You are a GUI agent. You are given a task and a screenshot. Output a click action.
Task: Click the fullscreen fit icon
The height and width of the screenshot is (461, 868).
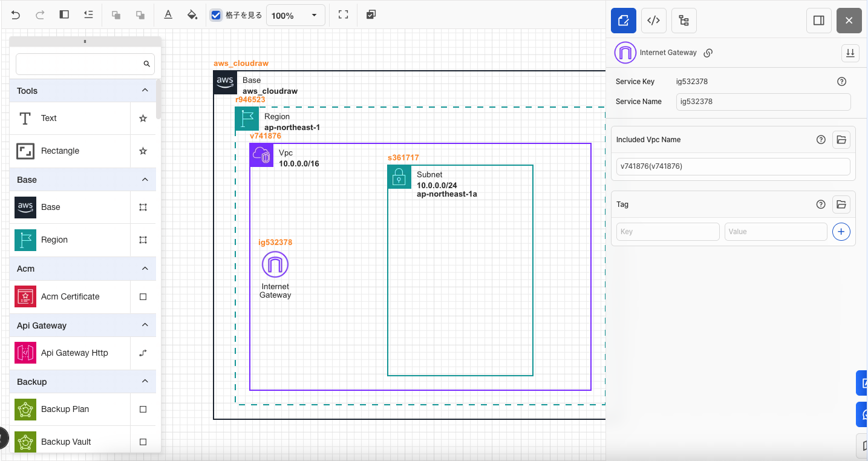tap(343, 15)
